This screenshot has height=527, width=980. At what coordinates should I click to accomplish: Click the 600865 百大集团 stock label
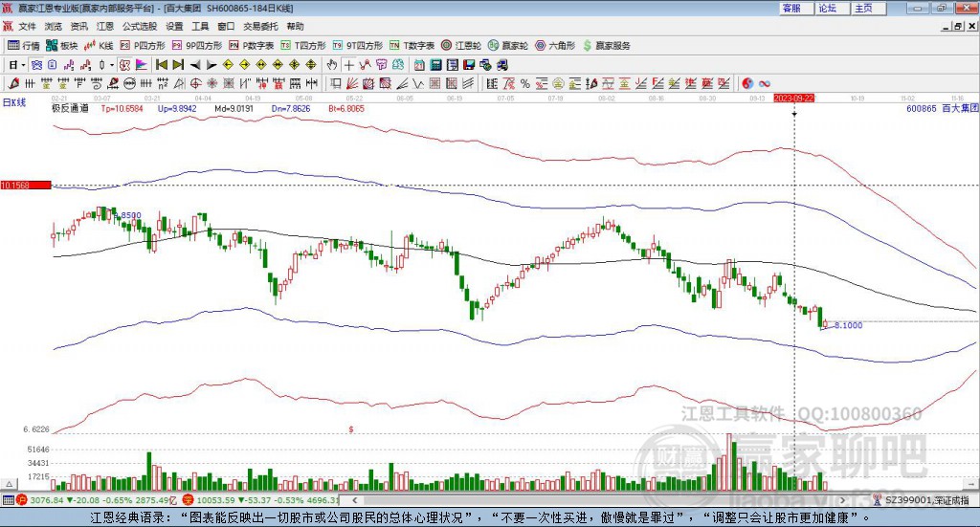click(x=942, y=108)
